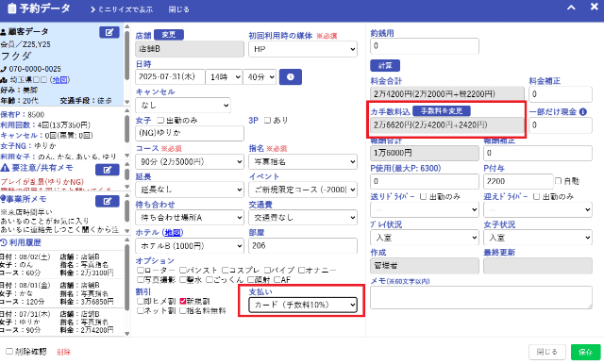The height and width of the screenshot is (364, 604).
Task: Close the 予約データ panel using the X icon
Action: tap(595, 7)
